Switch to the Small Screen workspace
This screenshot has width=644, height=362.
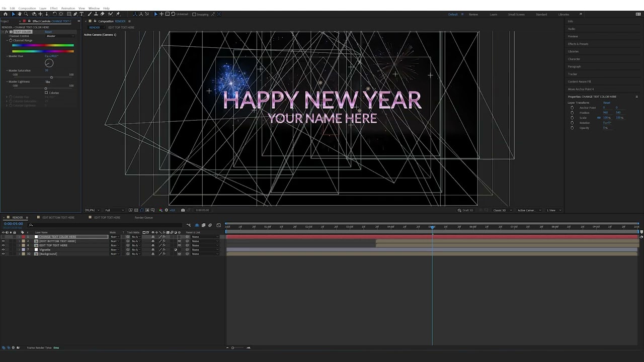[516, 14]
